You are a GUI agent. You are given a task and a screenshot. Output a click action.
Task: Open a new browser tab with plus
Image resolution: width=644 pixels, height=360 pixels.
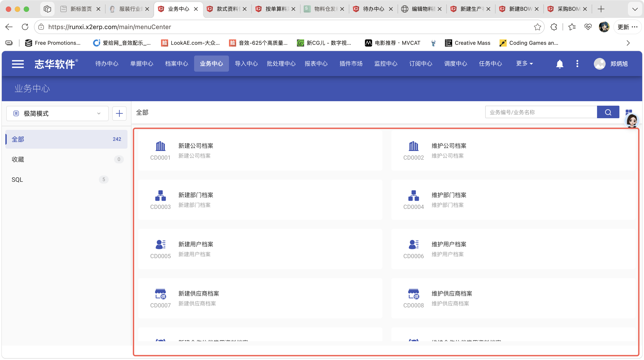click(601, 9)
